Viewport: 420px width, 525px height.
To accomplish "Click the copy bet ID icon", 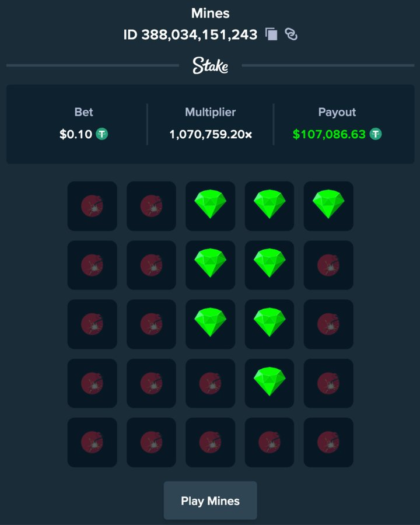I will [x=271, y=34].
